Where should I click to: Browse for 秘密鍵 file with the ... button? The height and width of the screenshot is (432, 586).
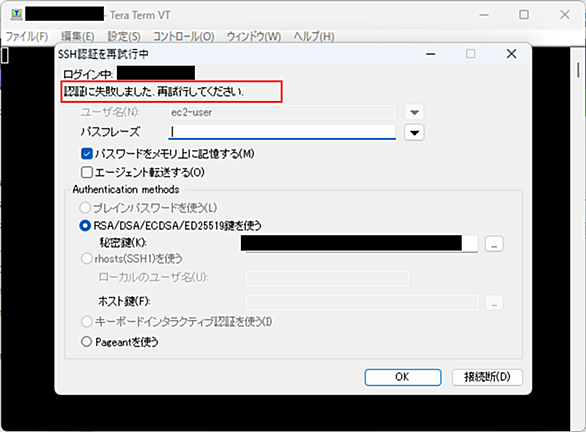[494, 244]
